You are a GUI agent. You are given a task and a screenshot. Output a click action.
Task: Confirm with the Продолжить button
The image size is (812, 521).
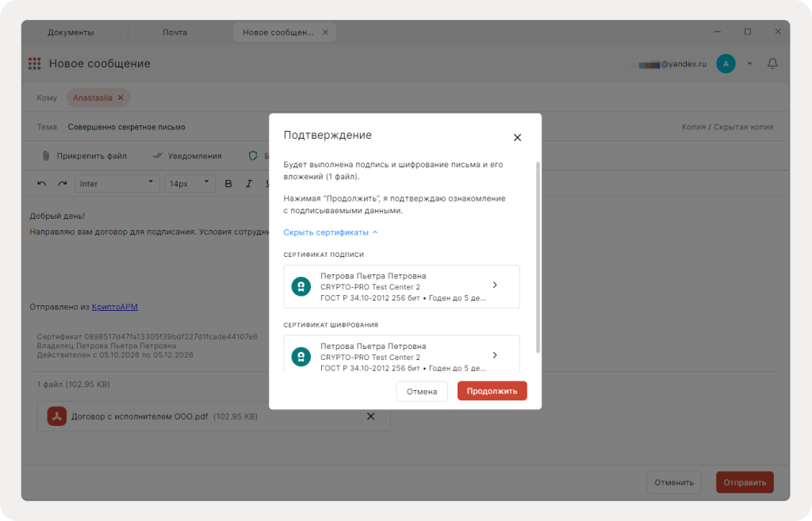click(492, 391)
